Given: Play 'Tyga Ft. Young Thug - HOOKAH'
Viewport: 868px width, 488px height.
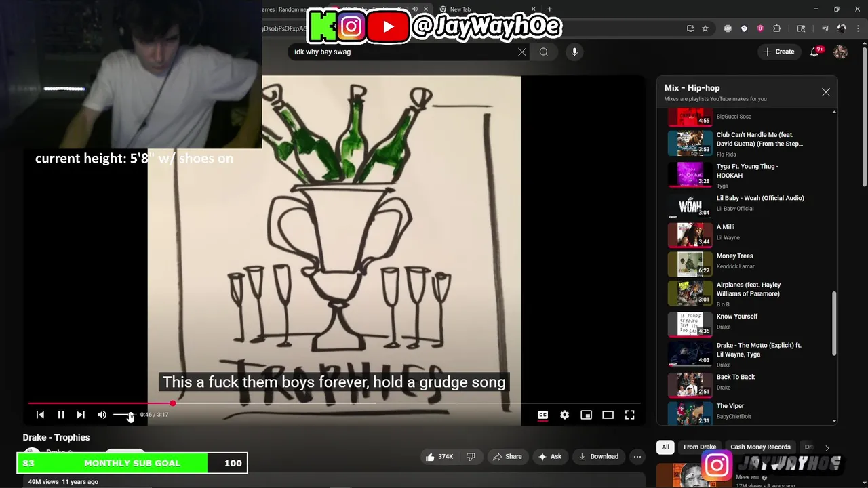Looking at the screenshot, I should pos(737,175).
